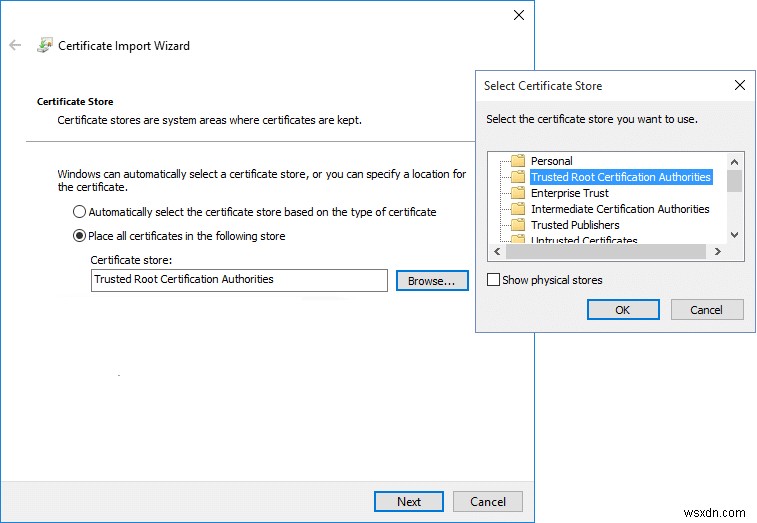The height and width of the screenshot is (523, 757).
Task: Select Untrusted Certificates store entry
Action: coord(583,240)
